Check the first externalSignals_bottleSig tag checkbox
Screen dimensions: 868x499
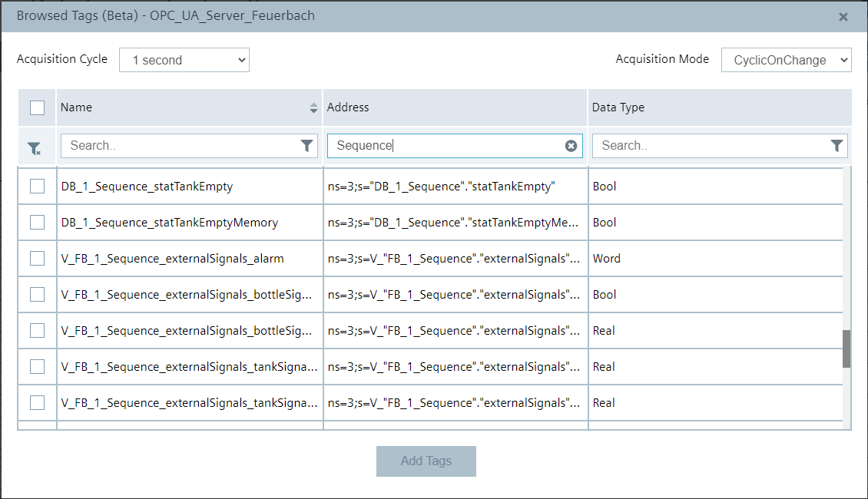point(36,294)
